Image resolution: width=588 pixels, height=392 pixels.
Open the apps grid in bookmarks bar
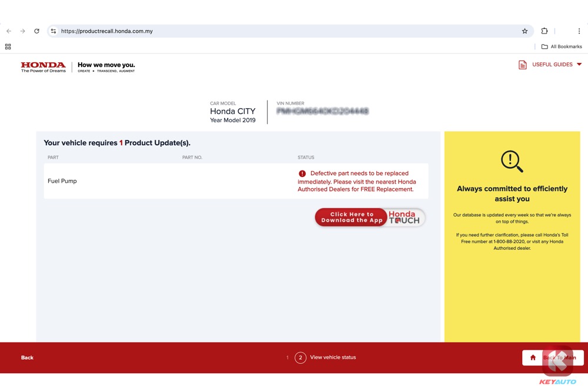pos(8,46)
